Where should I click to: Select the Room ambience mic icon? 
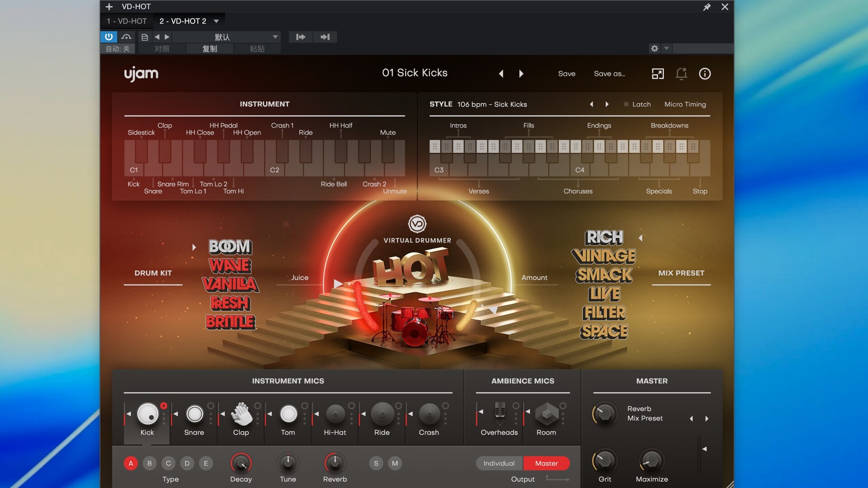coord(547,413)
